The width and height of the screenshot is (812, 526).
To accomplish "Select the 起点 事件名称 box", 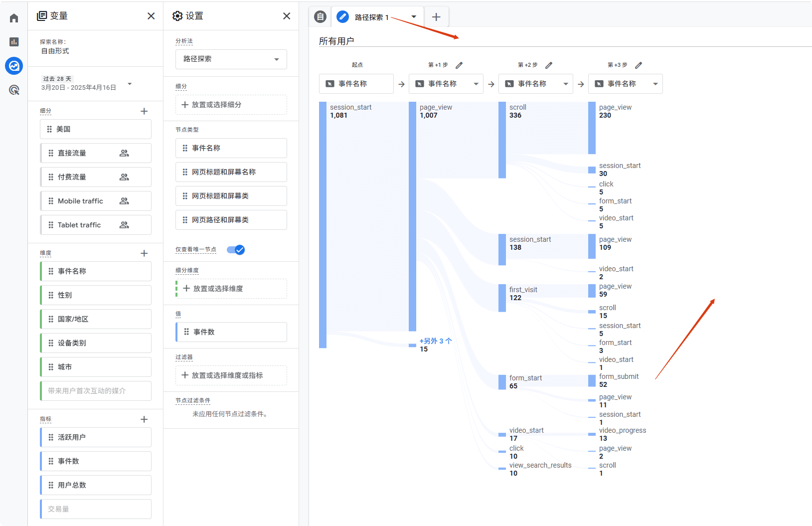I will [356, 84].
